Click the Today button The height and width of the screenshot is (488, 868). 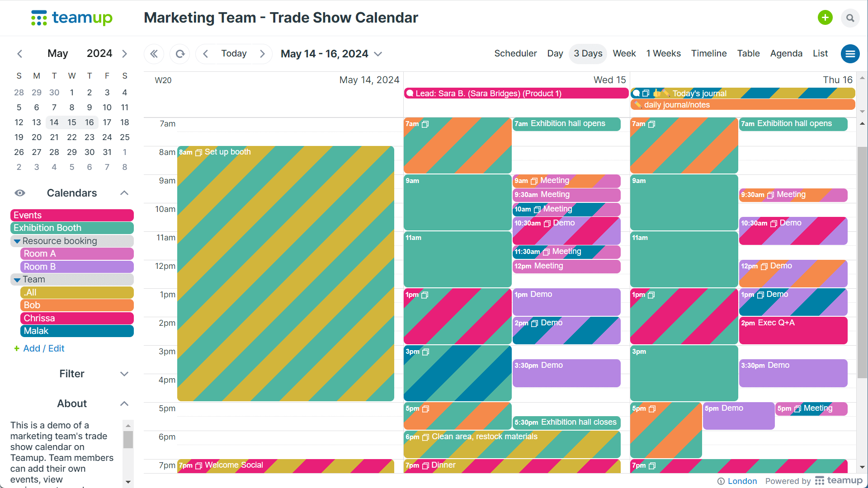click(x=234, y=53)
